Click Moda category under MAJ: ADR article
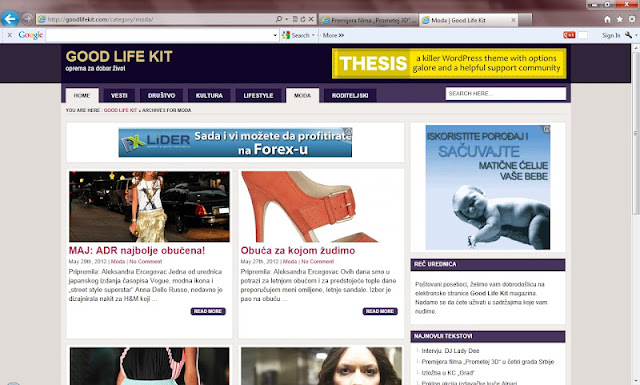This screenshot has height=385, width=640. point(118,262)
